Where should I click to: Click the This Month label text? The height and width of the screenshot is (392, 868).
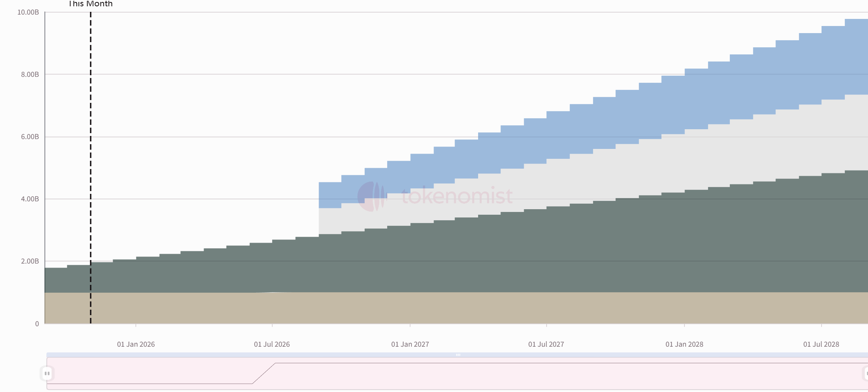point(90,4)
